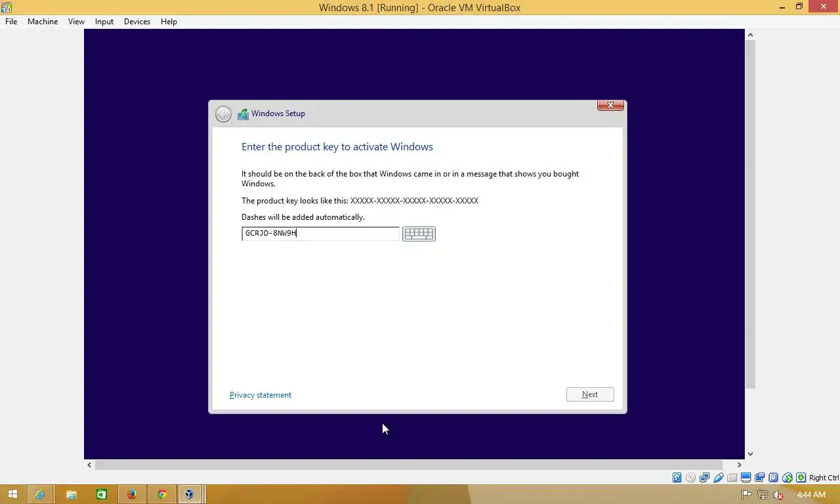840x504 pixels.
Task: Click the shared folders status icon
Action: pos(732,478)
